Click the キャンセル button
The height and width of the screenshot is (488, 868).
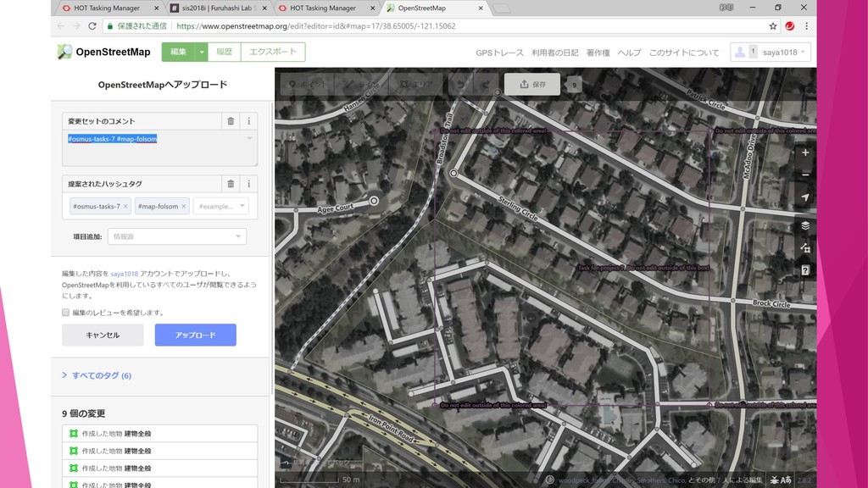103,335
